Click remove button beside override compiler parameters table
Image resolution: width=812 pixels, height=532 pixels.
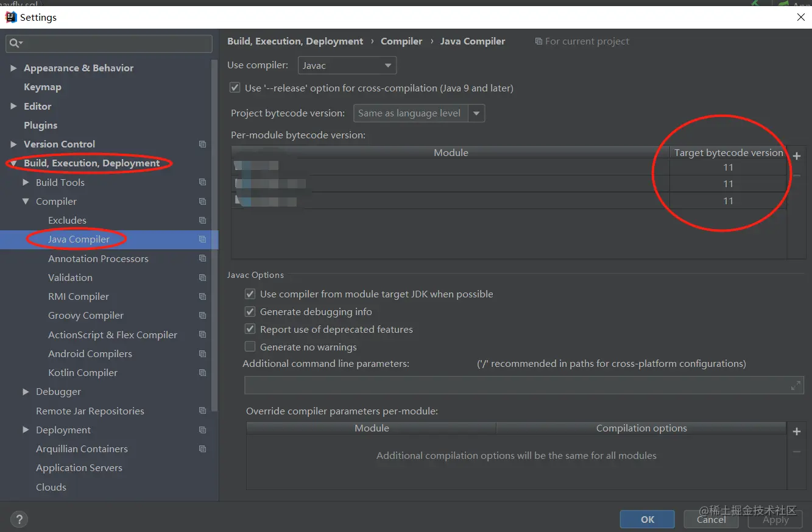coord(796,452)
